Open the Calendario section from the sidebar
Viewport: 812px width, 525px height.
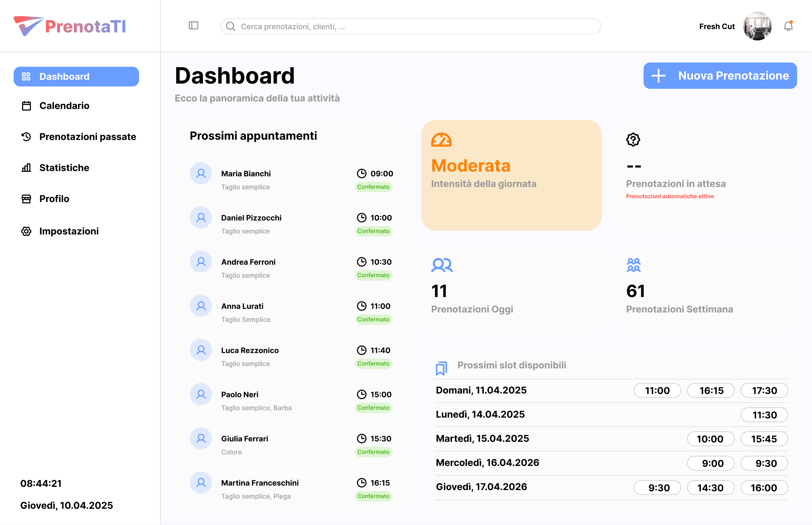click(64, 106)
